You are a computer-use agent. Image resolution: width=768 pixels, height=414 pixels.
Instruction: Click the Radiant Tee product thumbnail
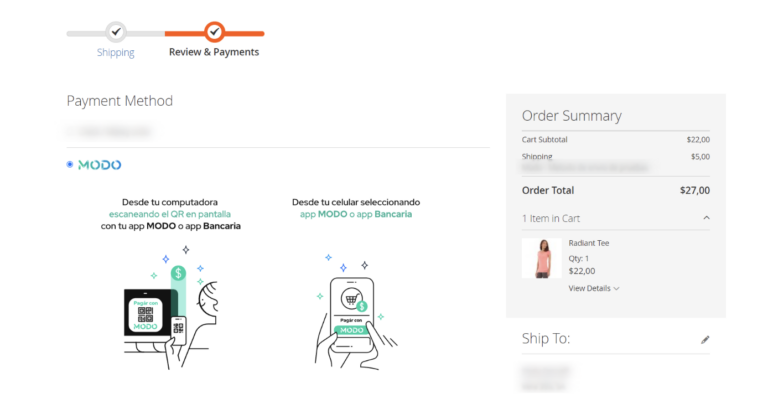pos(543,258)
